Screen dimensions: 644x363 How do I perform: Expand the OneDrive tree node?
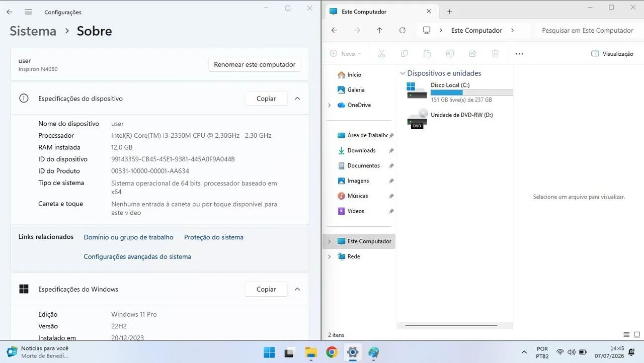point(330,105)
